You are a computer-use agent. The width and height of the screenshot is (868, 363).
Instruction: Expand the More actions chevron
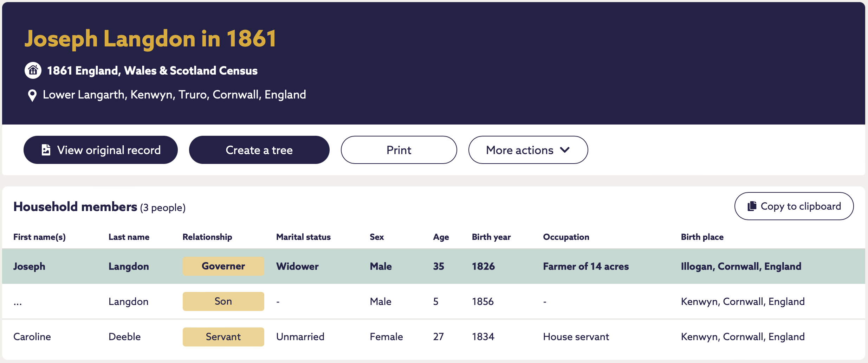click(x=565, y=150)
